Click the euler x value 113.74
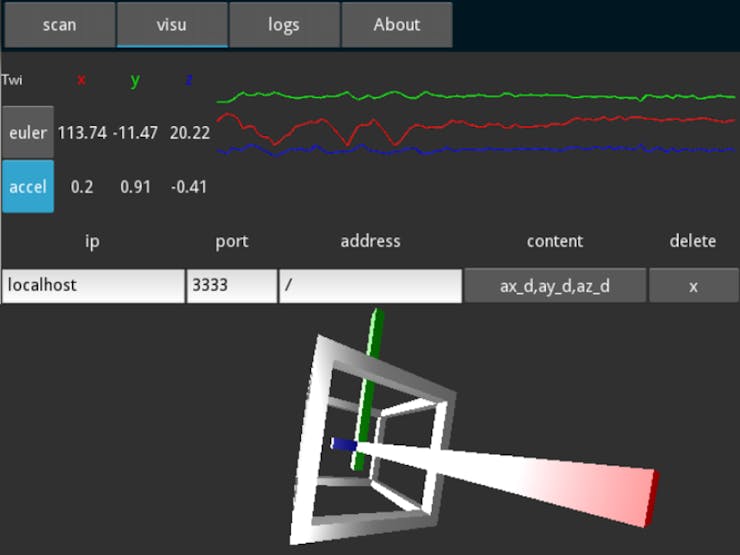 click(82, 133)
